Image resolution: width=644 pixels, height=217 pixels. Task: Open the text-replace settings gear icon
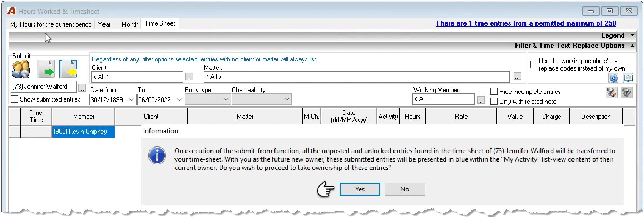(614, 78)
